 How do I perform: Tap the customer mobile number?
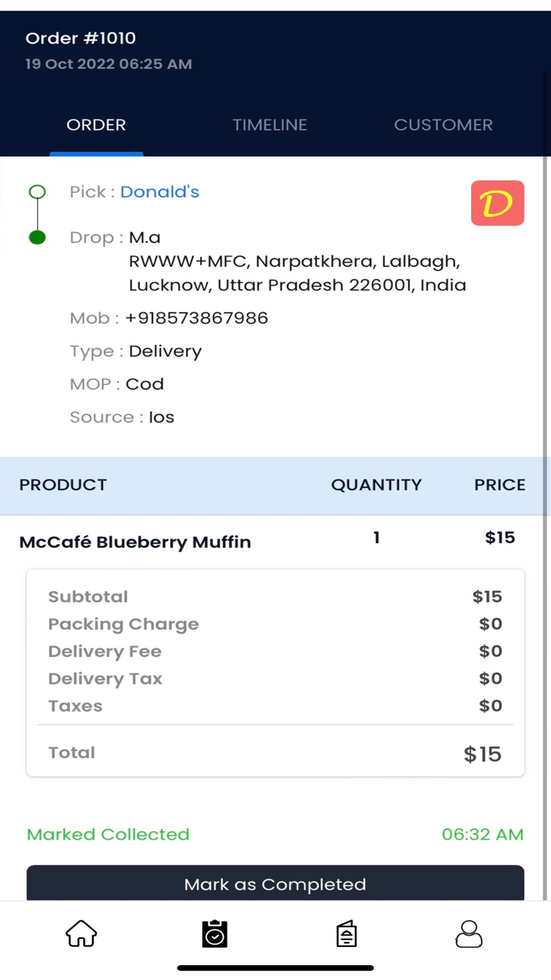tap(197, 318)
